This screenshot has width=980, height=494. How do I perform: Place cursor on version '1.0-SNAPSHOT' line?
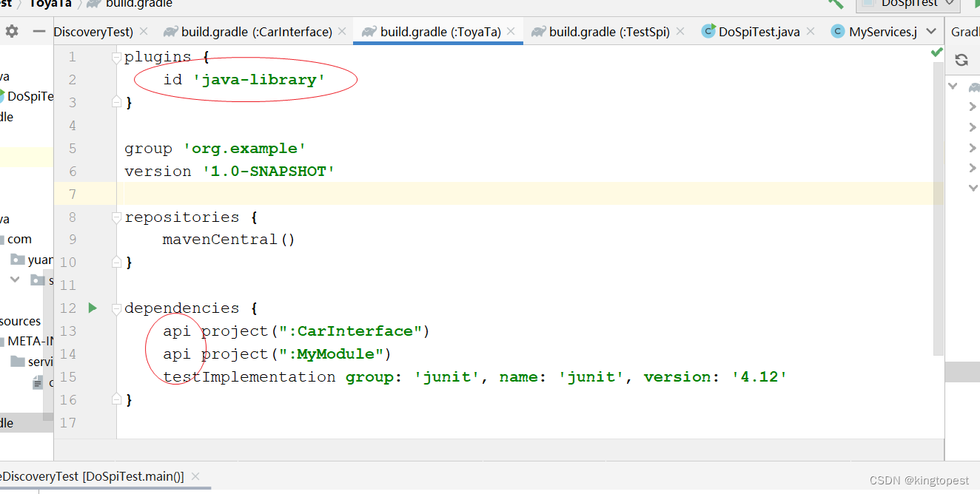click(x=230, y=172)
